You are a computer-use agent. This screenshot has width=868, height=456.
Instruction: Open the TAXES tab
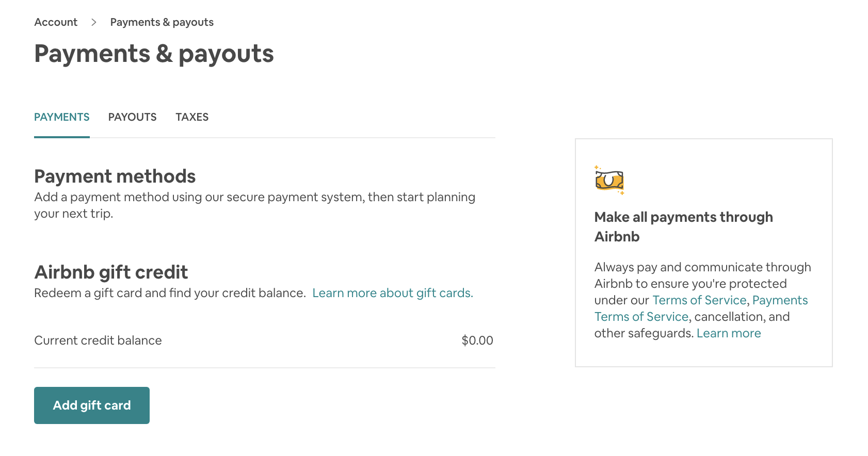coord(192,117)
